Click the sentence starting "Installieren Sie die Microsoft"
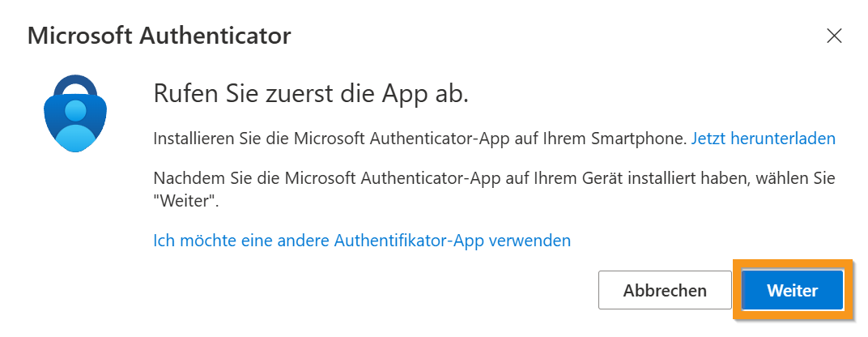Viewport: 868px width, 337px height. (x=419, y=139)
